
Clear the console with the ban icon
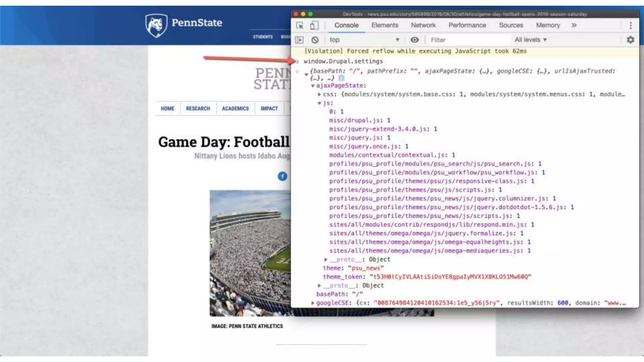coord(315,40)
